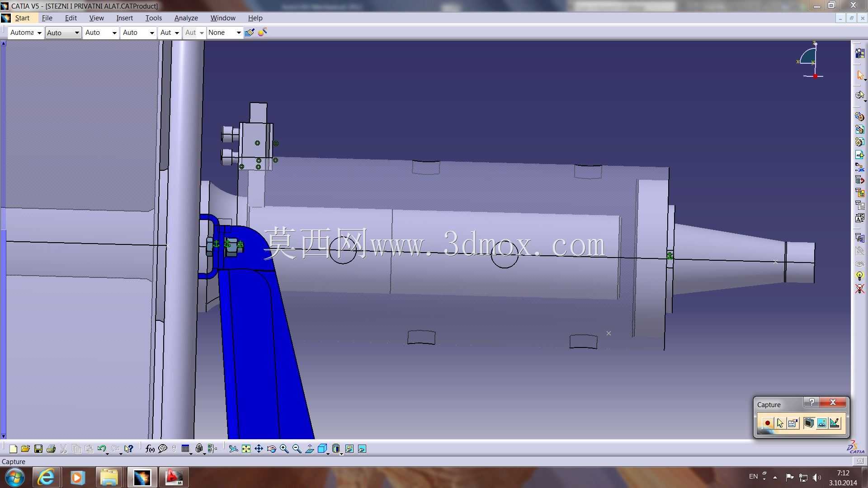Viewport: 868px width, 488px height.
Task: Open a file with the Open icon
Action: 25,449
